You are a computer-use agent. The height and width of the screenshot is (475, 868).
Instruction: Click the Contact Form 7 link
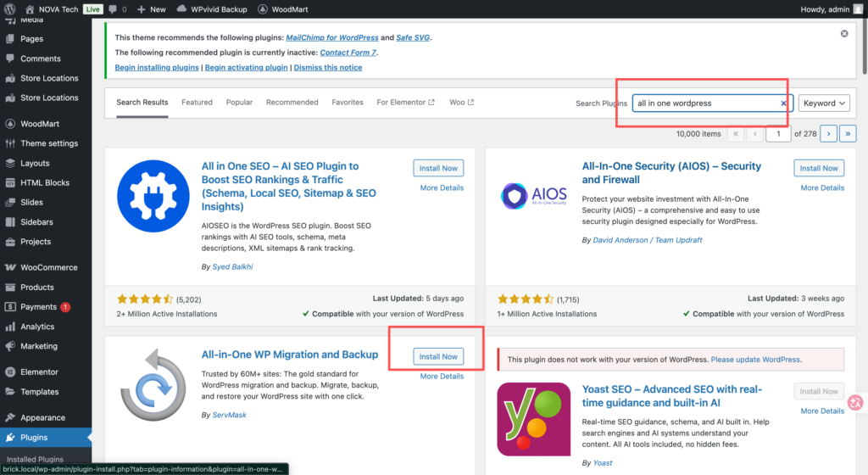click(x=348, y=53)
